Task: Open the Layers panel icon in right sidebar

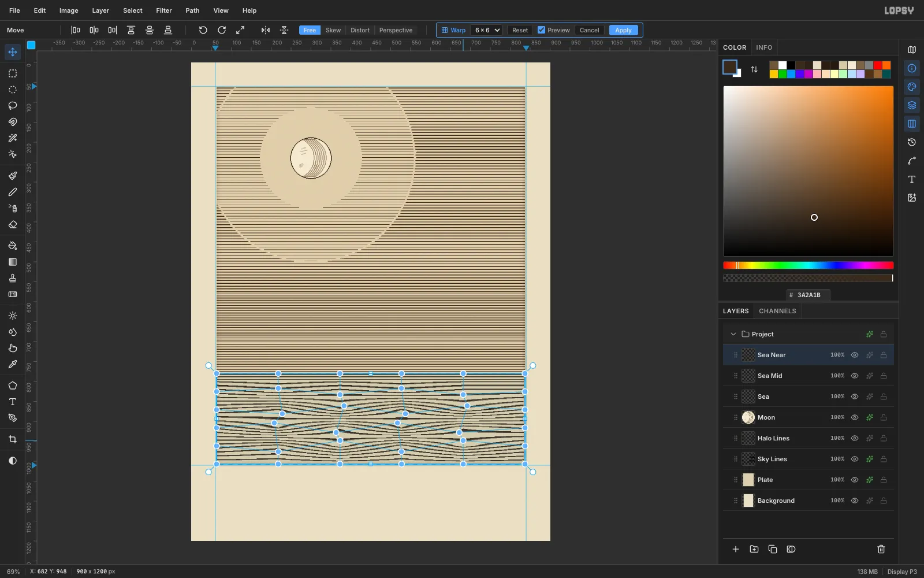Action: [912, 105]
